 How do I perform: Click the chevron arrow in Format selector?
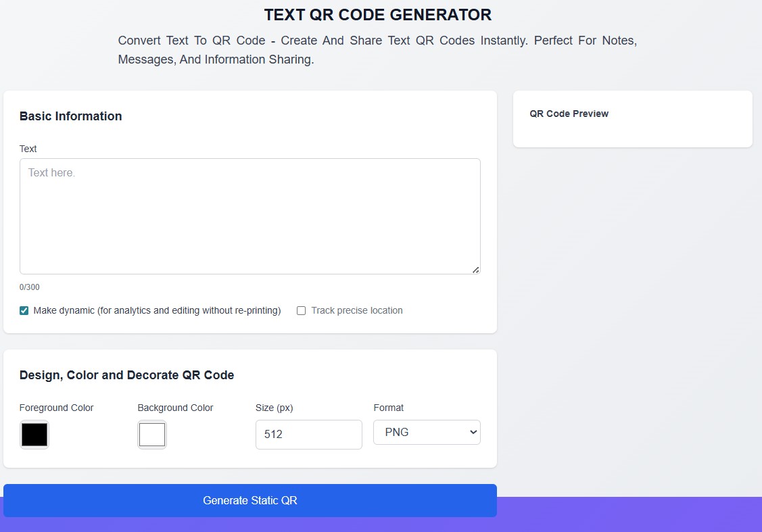pos(473,433)
